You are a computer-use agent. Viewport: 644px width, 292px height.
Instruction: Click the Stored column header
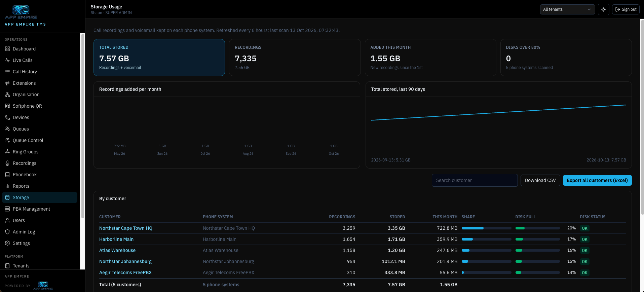397,217
